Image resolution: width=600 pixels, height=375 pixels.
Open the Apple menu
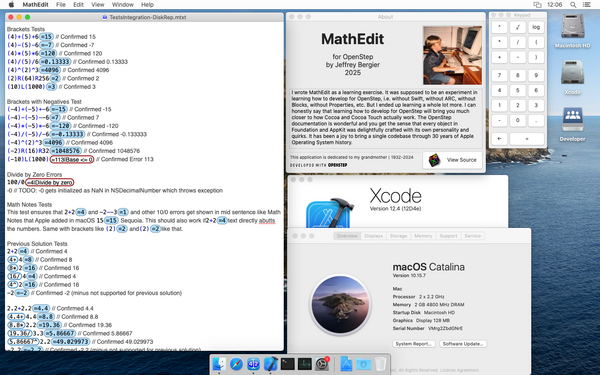pos(11,5)
